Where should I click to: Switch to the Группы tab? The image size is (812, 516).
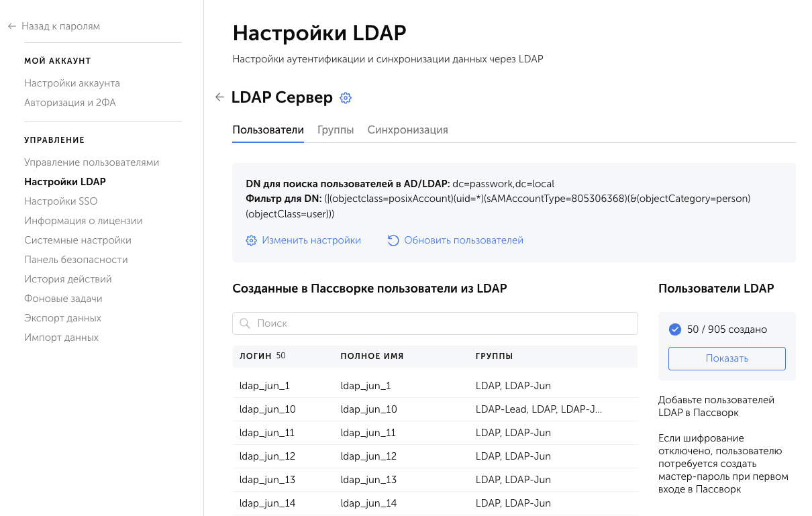pyautogui.click(x=336, y=130)
